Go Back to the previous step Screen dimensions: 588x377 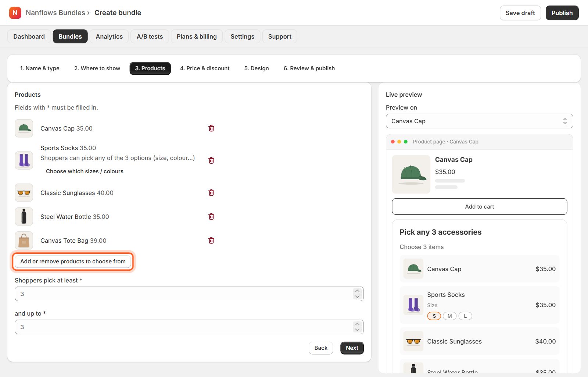pos(320,348)
